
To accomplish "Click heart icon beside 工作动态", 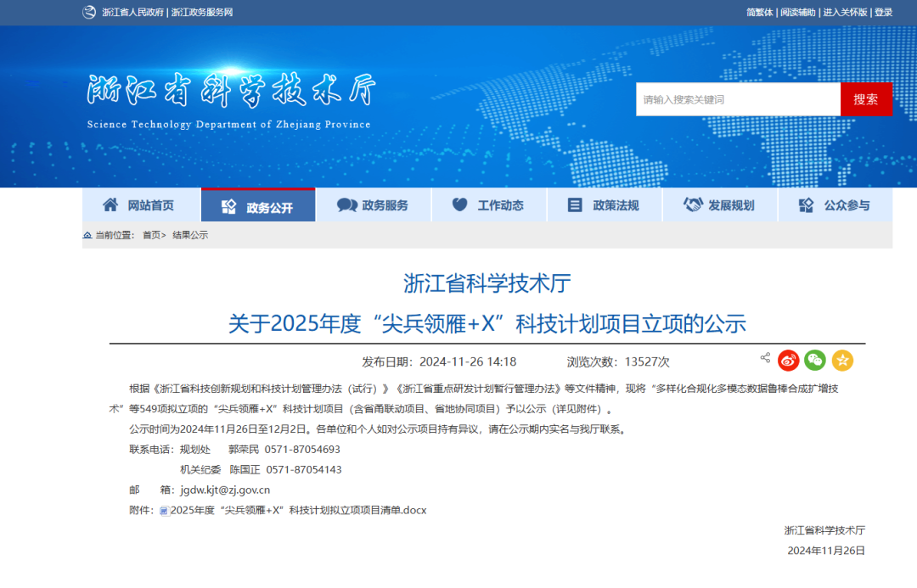I will click(459, 204).
